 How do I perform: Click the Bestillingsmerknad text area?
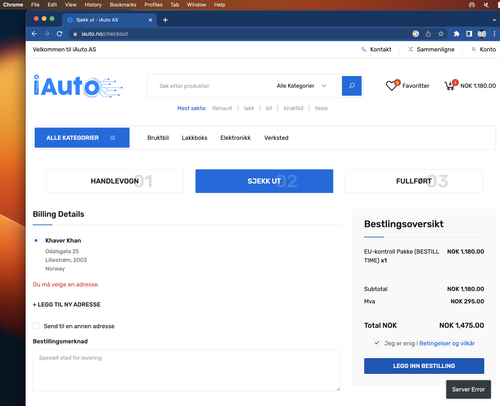[187, 370]
